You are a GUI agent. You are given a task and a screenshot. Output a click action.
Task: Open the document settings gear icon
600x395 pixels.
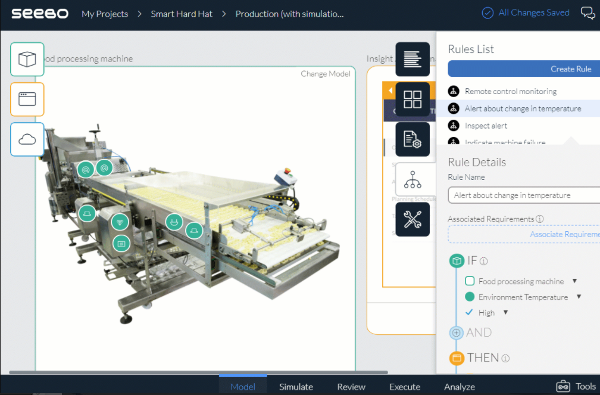412,139
